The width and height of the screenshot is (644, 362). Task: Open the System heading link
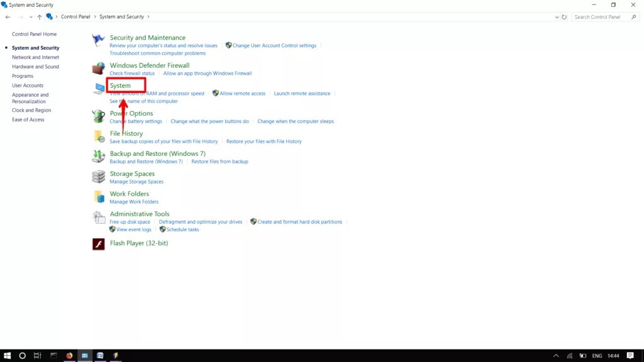pyautogui.click(x=120, y=85)
